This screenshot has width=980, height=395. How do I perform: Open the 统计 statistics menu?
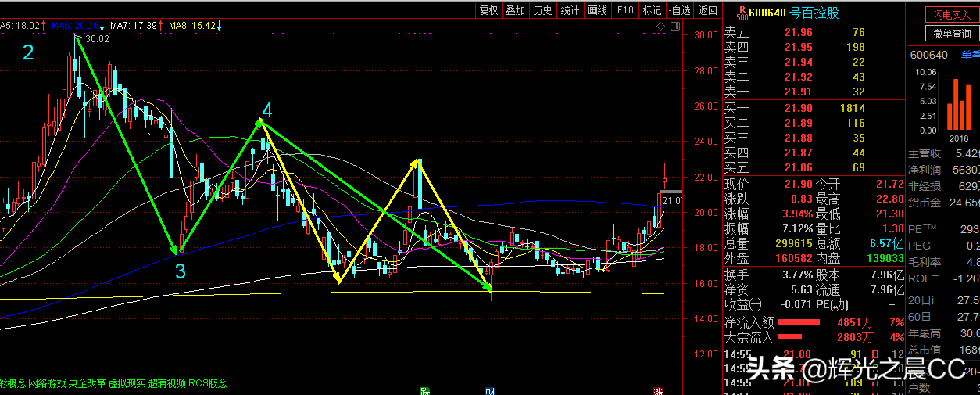[x=570, y=10]
